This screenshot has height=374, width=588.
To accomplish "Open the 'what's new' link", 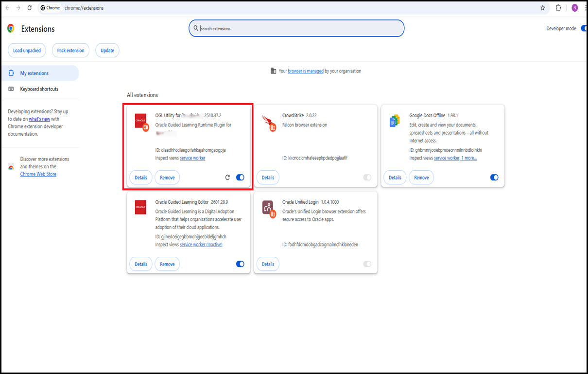I will coord(39,119).
